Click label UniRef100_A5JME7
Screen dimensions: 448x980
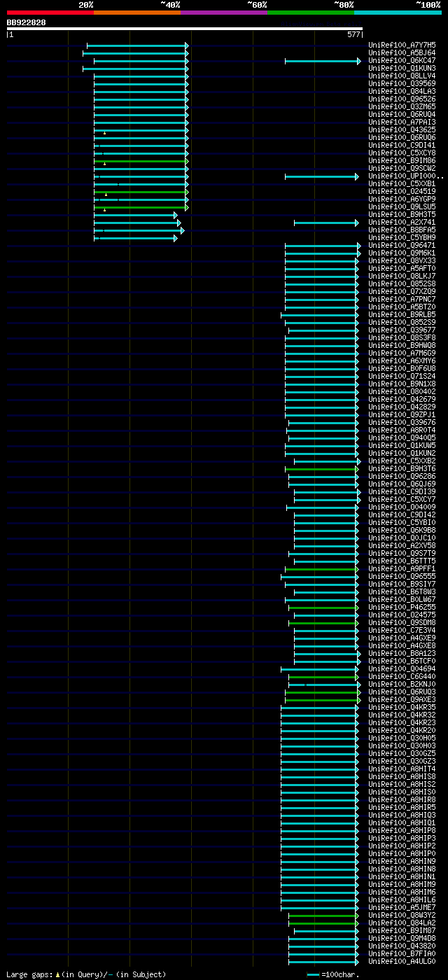click(x=402, y=908)
